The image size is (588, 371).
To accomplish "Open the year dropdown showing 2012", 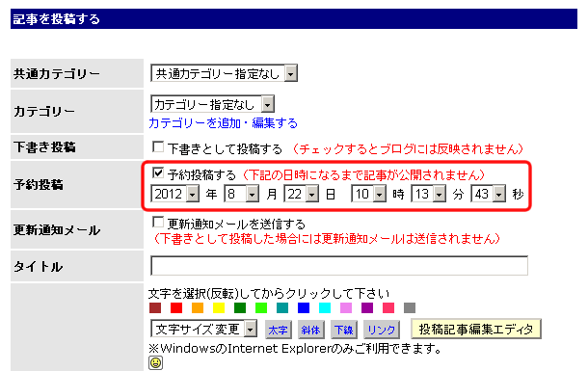I will tap(174, 194).
